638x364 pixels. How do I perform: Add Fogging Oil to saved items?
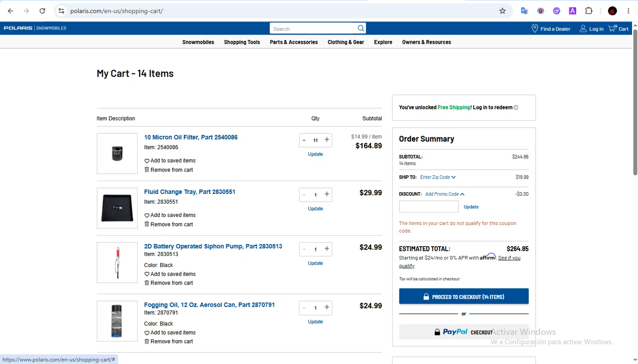170,333
